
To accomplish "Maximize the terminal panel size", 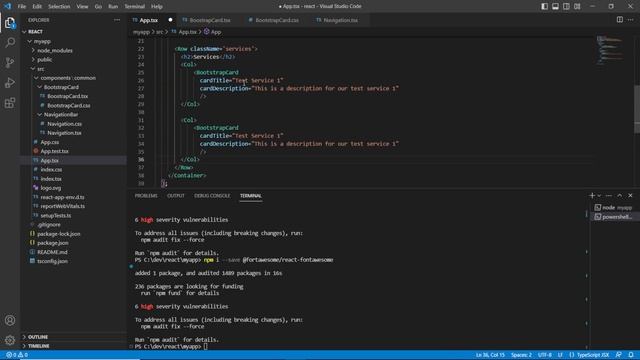I will 620,196.
